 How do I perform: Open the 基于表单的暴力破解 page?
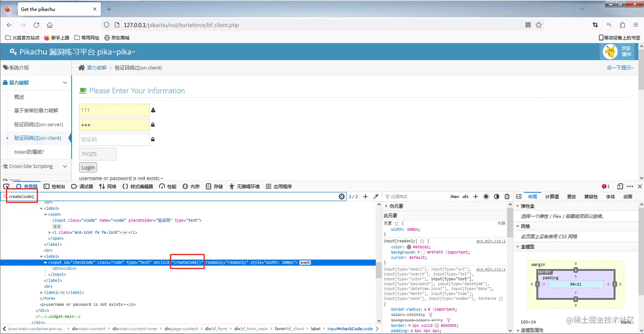(x=36, y=110)
